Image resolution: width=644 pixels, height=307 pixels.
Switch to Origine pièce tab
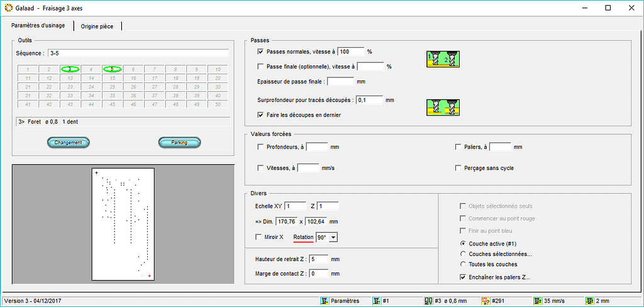(x=97, y=26)
